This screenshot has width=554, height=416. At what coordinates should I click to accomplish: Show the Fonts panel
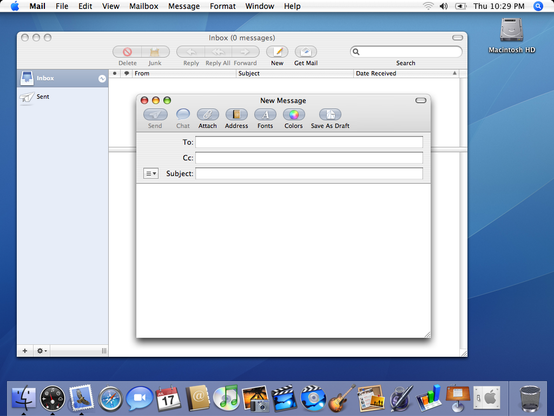[265, 115]
